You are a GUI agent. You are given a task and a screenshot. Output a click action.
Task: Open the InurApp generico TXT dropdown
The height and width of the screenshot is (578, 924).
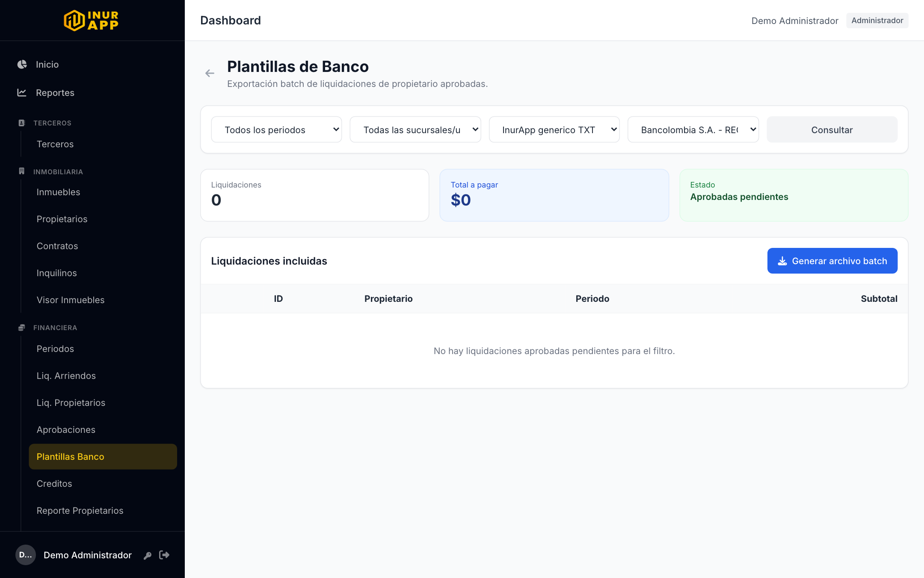pyautogui.click(x=554, y=129)
